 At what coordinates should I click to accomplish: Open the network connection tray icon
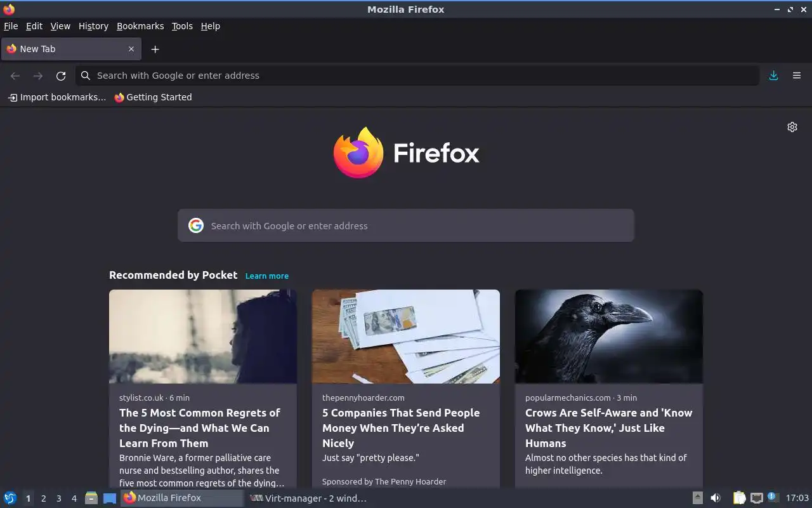tap(756, 498)
